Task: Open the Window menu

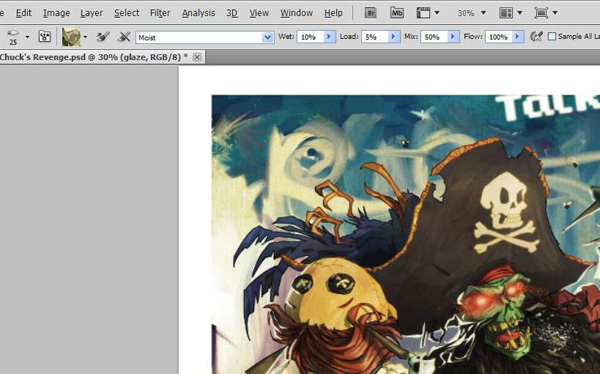Action: click(x=297, y=13)
